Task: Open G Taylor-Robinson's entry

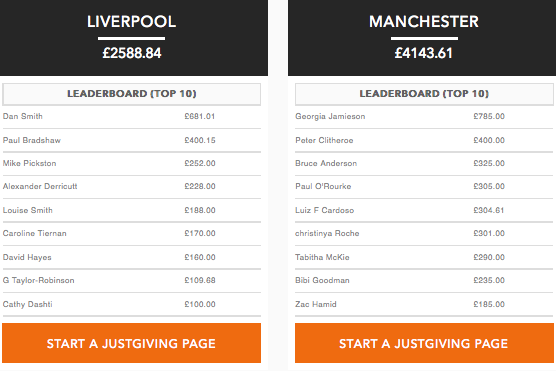Action: point(132,281)
